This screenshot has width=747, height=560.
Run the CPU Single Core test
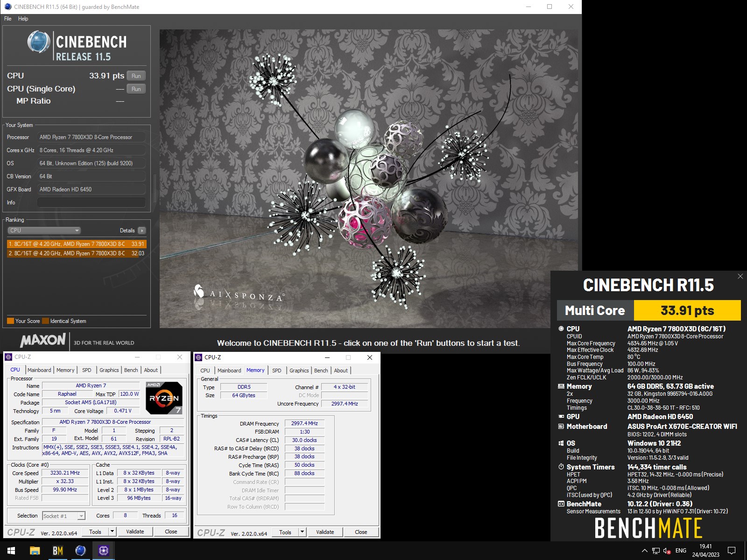[x=136, y=89]
